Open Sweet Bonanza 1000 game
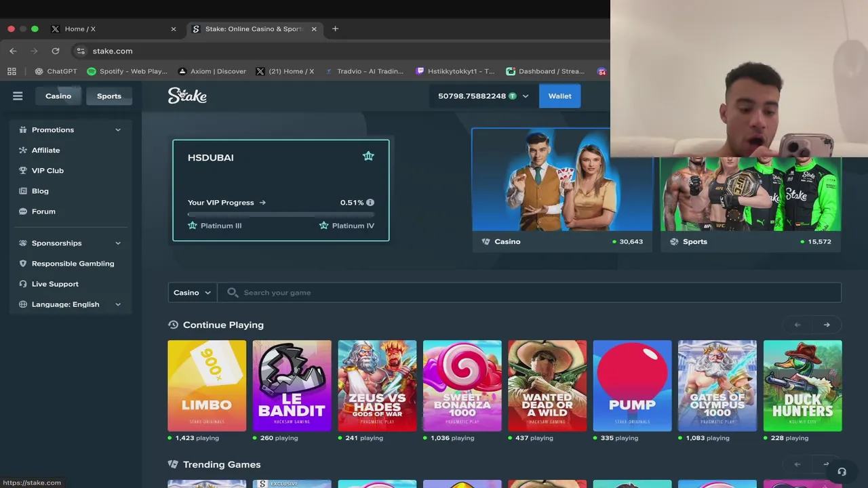868x488 pixels. coord(462,386)
